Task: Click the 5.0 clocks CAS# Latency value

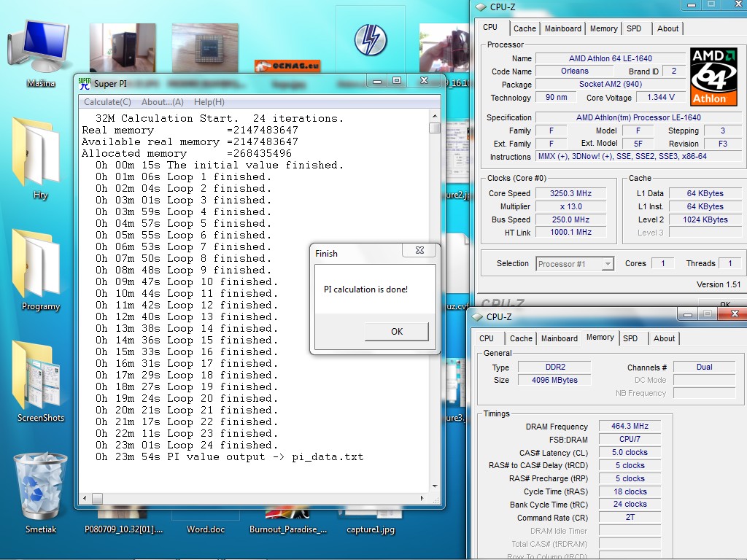Action: pos(630,452)
